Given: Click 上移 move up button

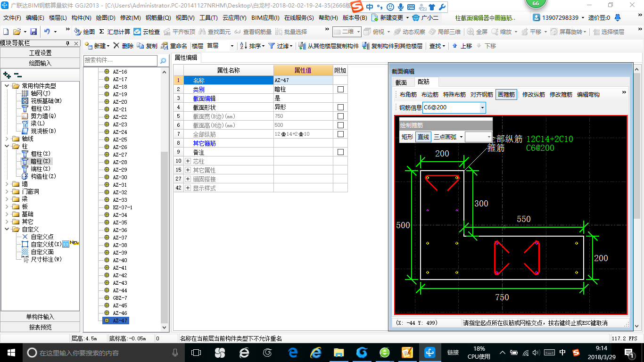Looking at the screenshot, I should pos(462,46).
